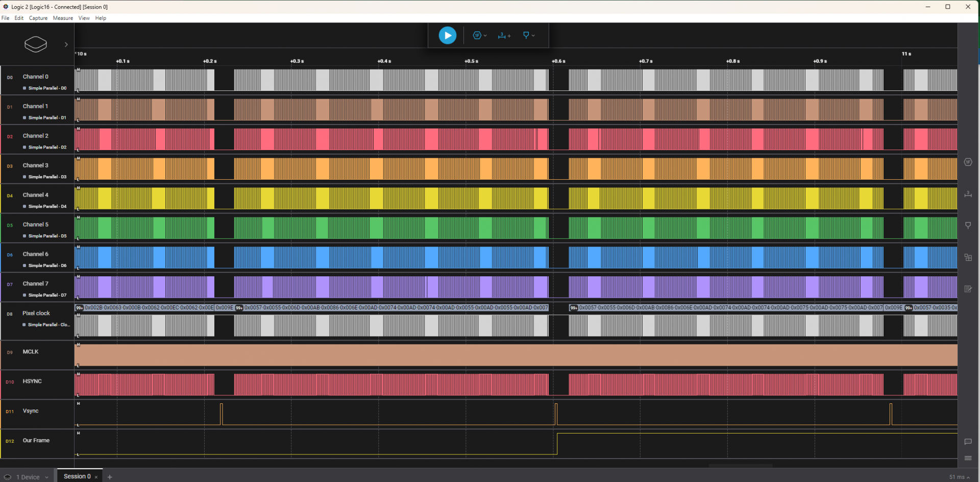980x482 pixels.
Task: Select the Channel 2 label
Action: (x=36, y=136)
